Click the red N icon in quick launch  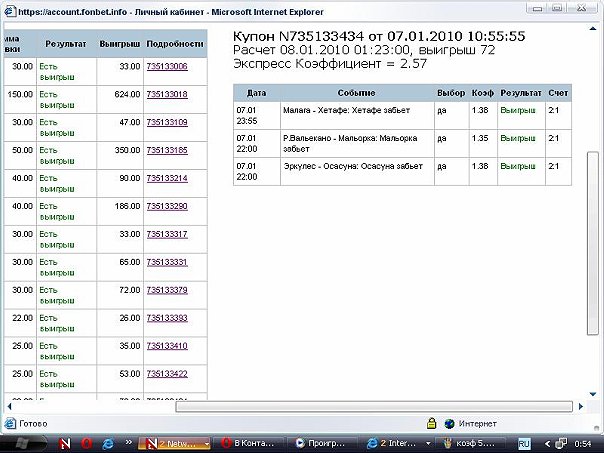(64, 443)
